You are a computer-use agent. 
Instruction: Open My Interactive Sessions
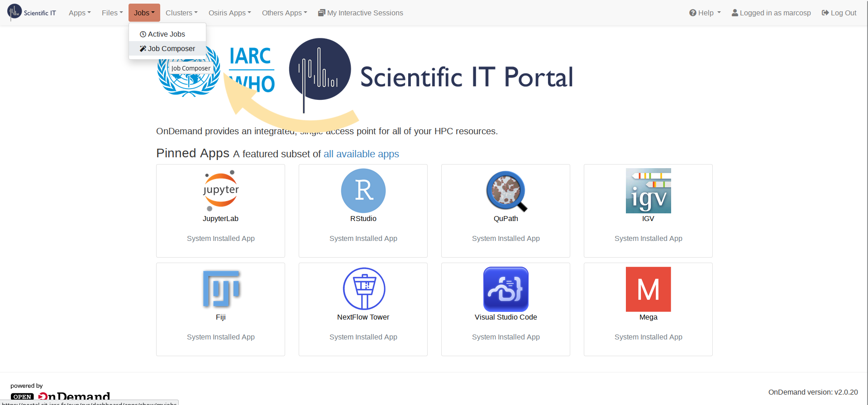coord(361,13)
